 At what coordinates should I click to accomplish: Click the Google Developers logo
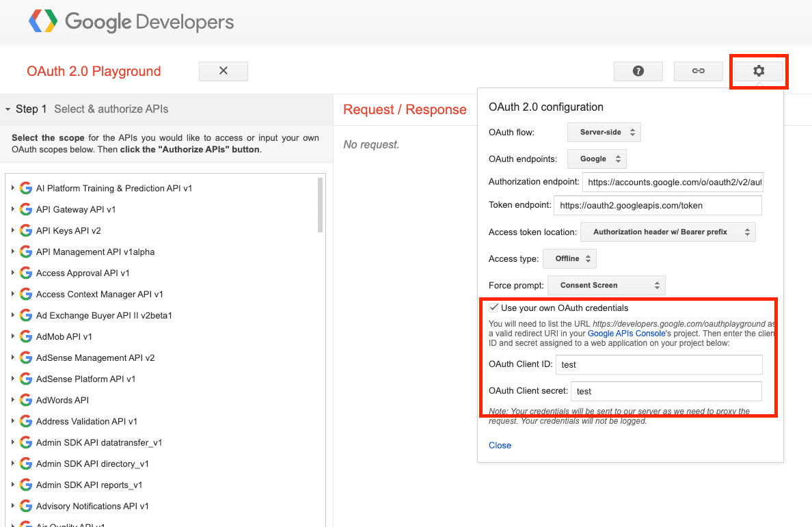coord(131,22)
